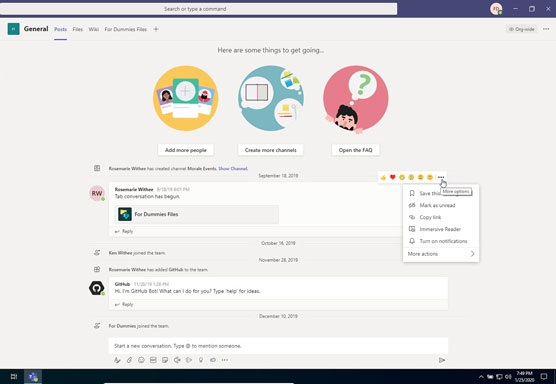Click the Send arrow icon

pos(442,360)
